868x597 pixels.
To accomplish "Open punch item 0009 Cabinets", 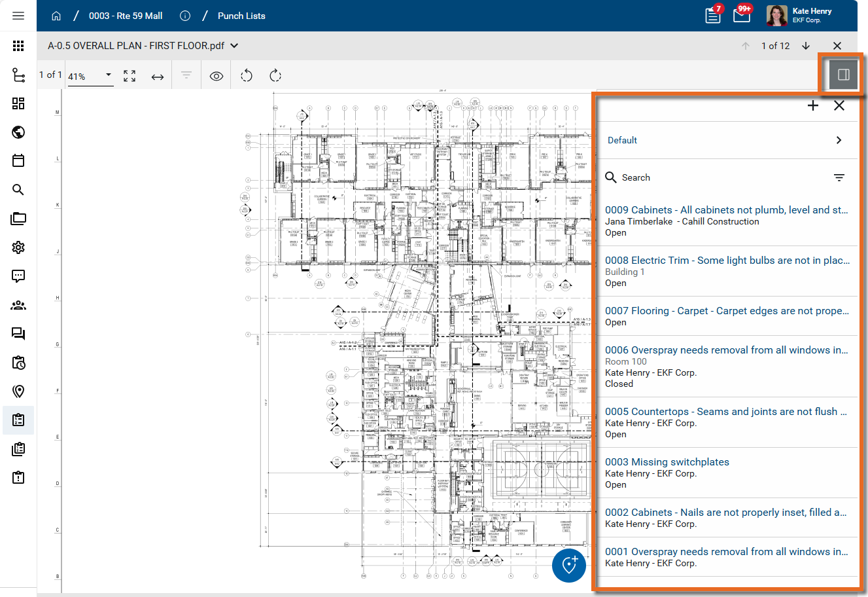I will pyautogui.click(x=725, y=210).
